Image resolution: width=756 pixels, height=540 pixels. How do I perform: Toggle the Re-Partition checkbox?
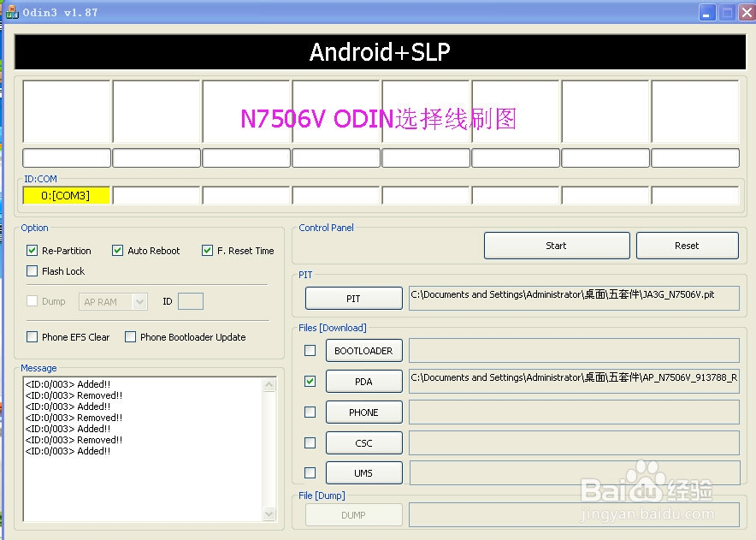pos(32,251)
